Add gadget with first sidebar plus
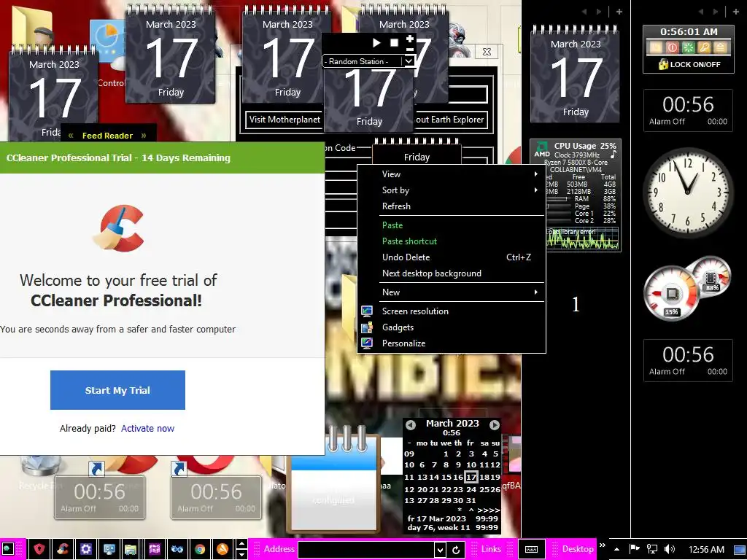Viewport: 747px width, 560px height. tap(619, 12)
